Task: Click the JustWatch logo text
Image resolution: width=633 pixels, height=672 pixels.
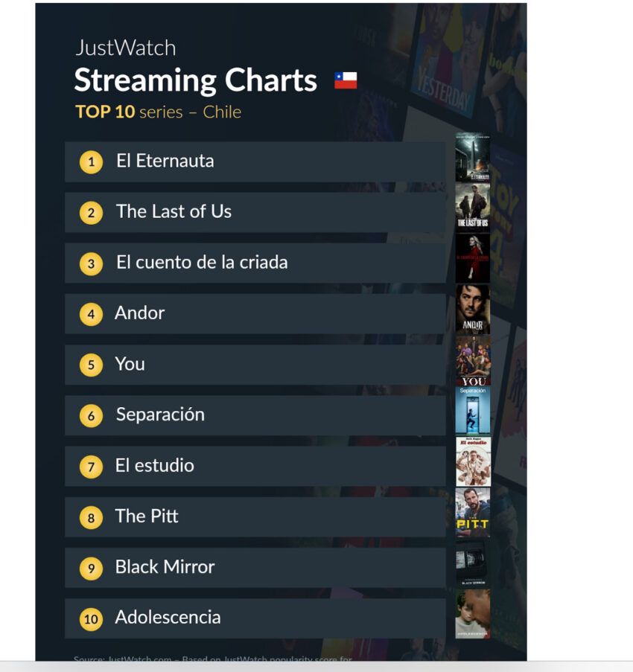Action: 126,48
